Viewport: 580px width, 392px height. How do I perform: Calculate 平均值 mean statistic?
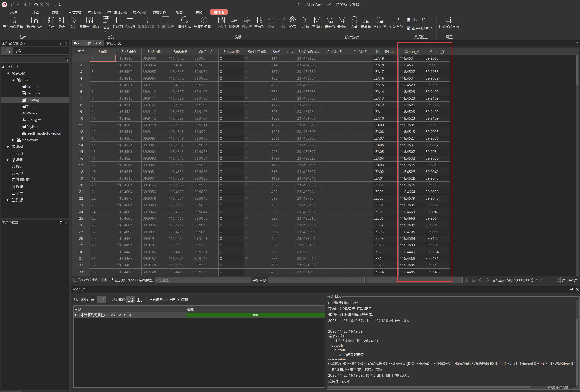317,23
